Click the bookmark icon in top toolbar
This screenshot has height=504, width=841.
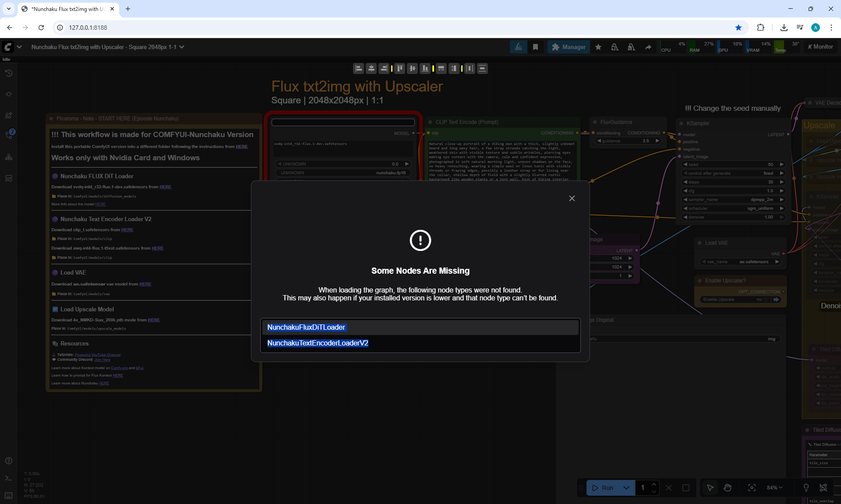(x=535, y=47)
